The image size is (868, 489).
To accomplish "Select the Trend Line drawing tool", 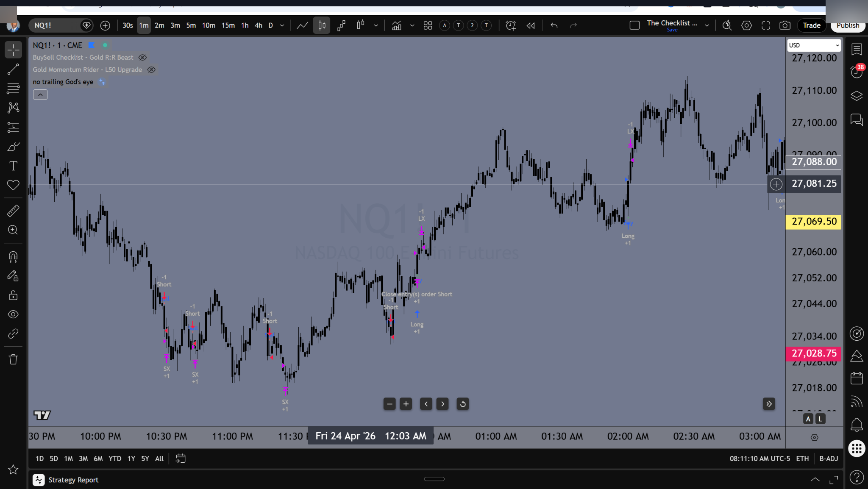I will [13, 69].
